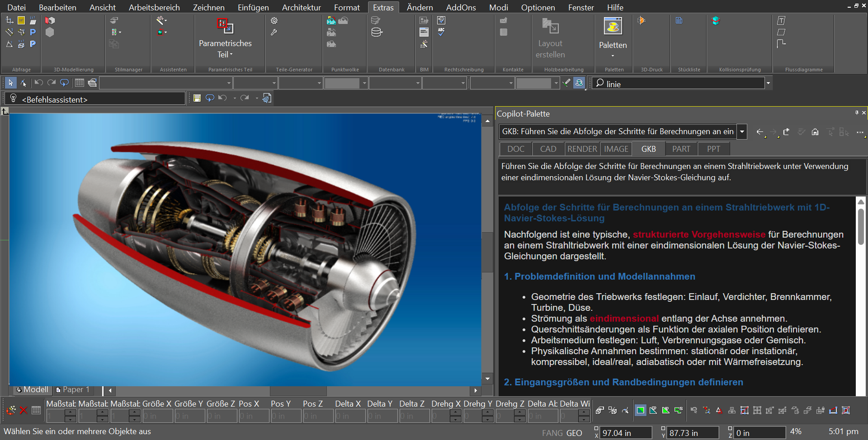Expand the linie search dropdown arrow
868x440 pixels.
[768, 83]
